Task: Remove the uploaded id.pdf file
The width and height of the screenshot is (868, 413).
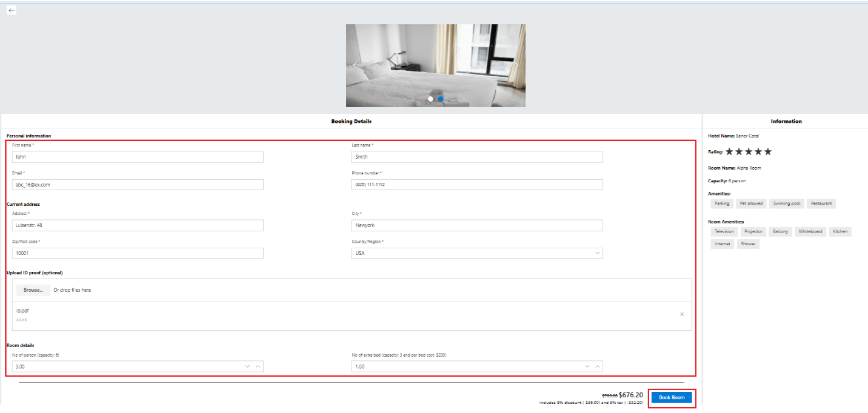Action: click(682, 314)
